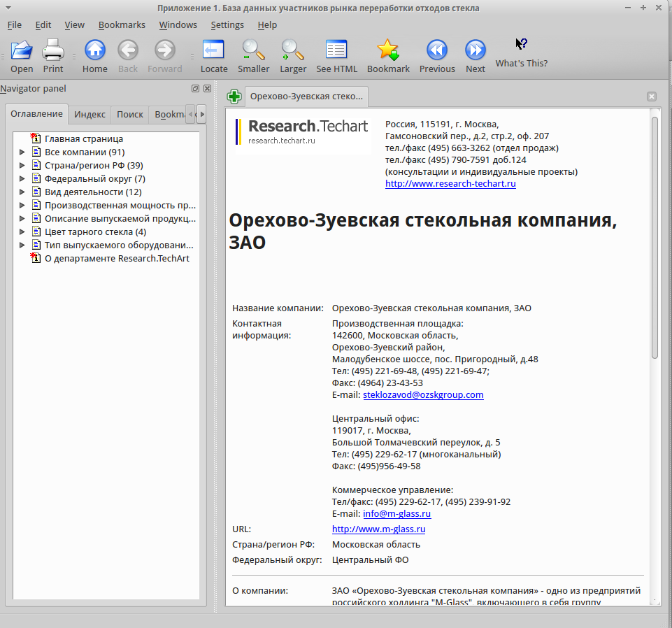Screen dimensions: 672x628
Task: Expand Все компании (91) node
Action: coord(22,152)
